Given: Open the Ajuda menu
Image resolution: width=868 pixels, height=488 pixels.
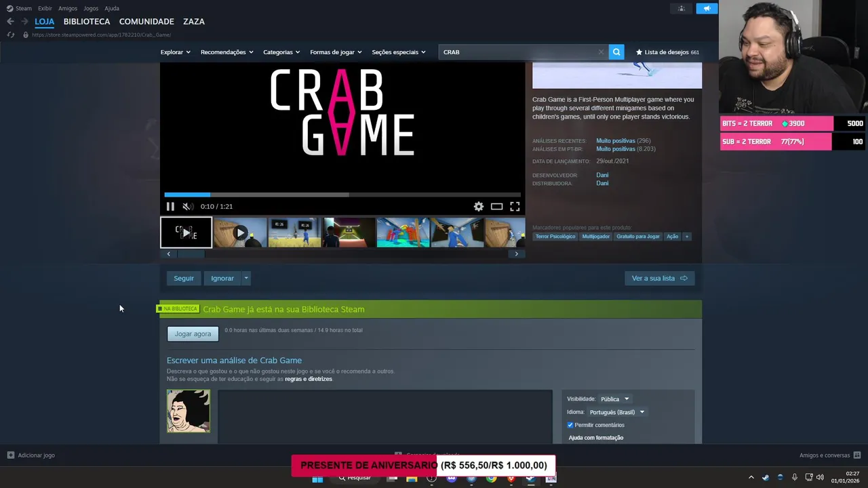Looking at the screenshot, I should click(x=112, y=8).
